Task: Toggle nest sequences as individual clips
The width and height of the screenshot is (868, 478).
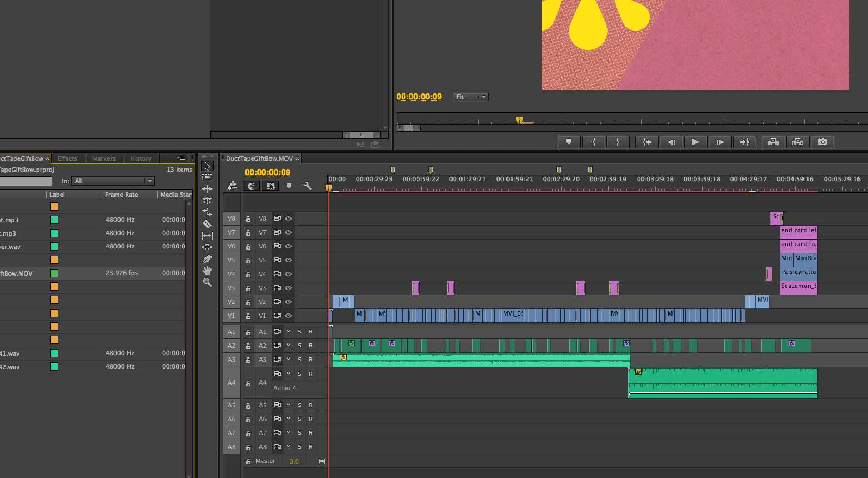Action: pyautogui.click(x=232, y=186)
